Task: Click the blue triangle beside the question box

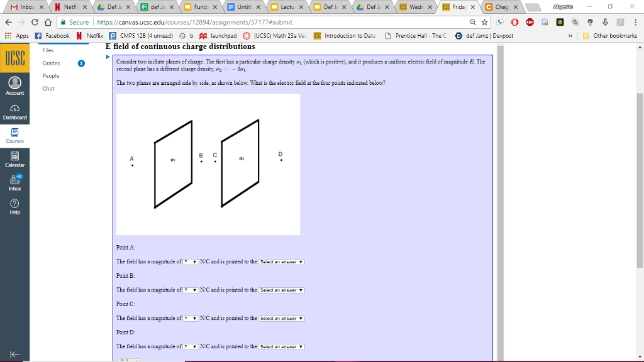Action: [108, 57]
